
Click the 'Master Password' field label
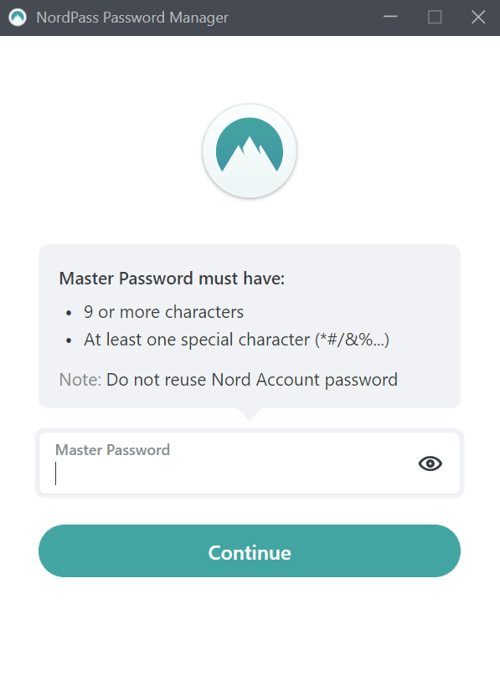pos(112,450)
